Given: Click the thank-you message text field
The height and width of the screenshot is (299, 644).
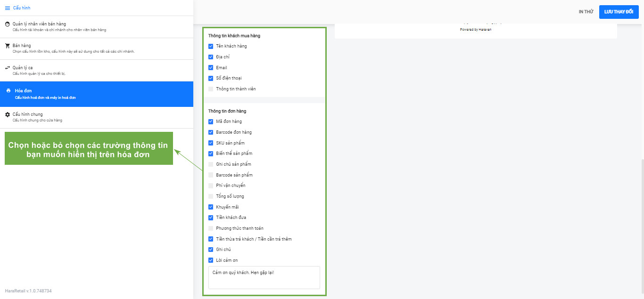Looking at the screenshot, I should click(264, 277).
